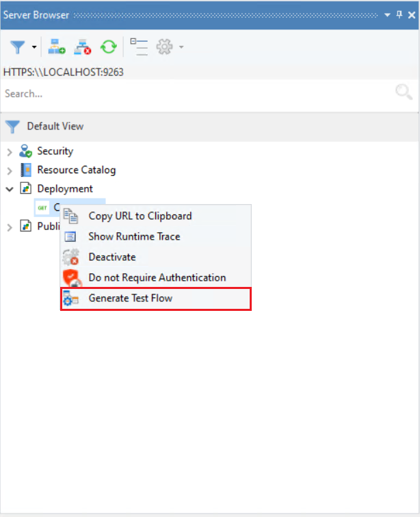Click the Default View funnel icon

(x=13, y=127)
